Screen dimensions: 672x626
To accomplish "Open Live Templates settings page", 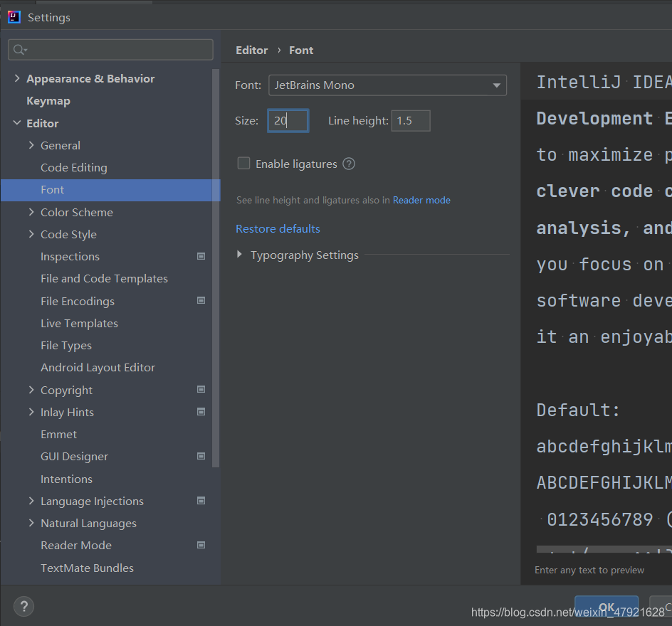I will coord(79,323).
